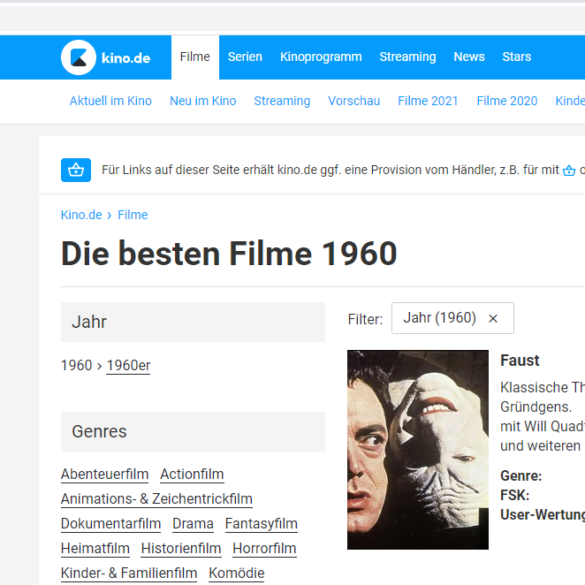Viewport: 585px width, 585px height.
Task: Open the Faust movie poster thumbnail
Action: coord(418,450)
